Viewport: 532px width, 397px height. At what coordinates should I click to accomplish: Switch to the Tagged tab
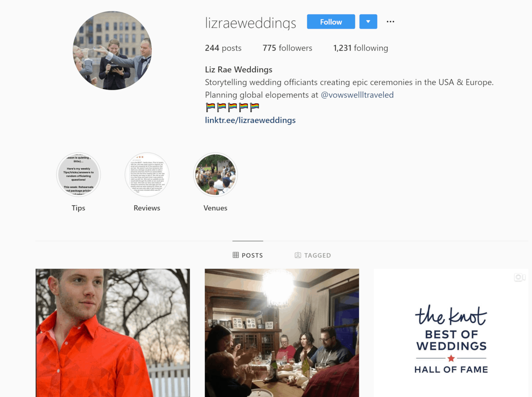(313, 255)
